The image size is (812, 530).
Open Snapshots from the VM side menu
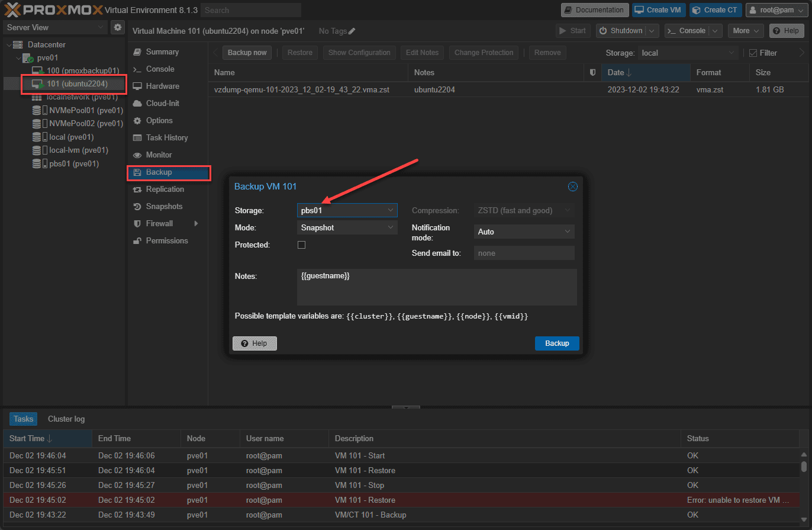pos(164,207)
